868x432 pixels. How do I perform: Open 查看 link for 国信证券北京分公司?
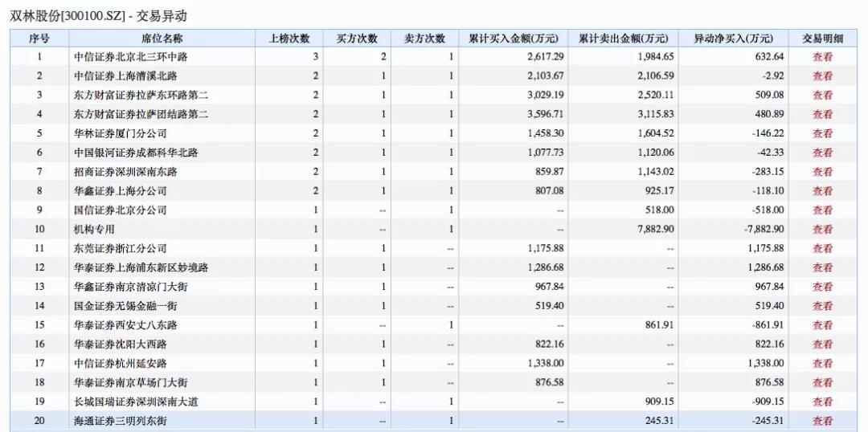pyautogui.click(x=822, y=210)
